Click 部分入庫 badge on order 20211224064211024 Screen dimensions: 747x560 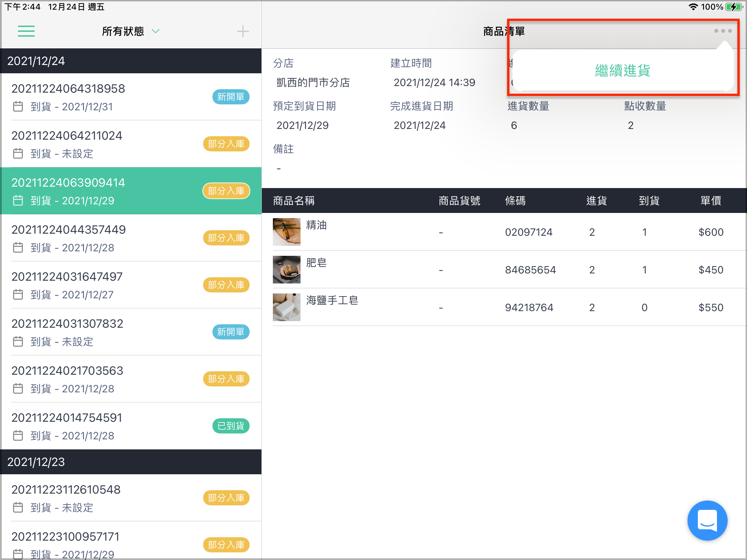[x=226, y=144]
